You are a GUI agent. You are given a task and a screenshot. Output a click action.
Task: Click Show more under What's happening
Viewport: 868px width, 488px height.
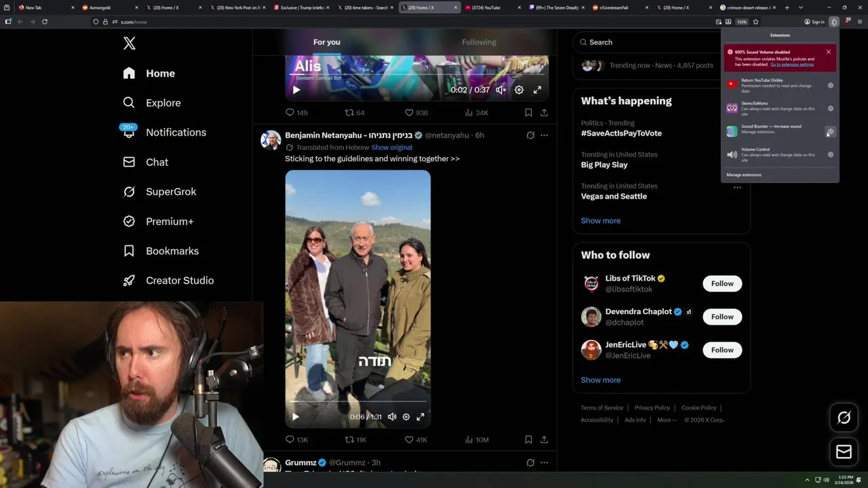point(600,220)
